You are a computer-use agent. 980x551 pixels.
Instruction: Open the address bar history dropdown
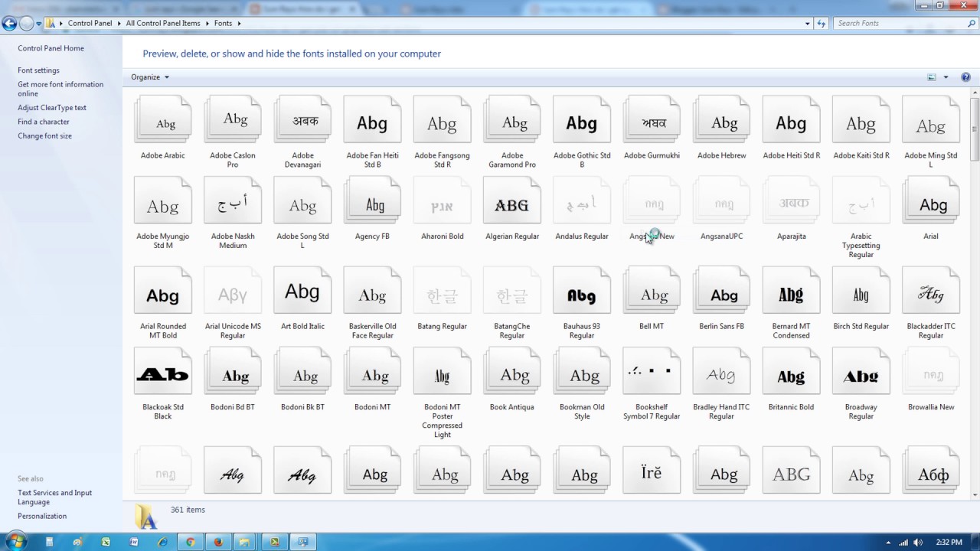[x=808, y=23]
